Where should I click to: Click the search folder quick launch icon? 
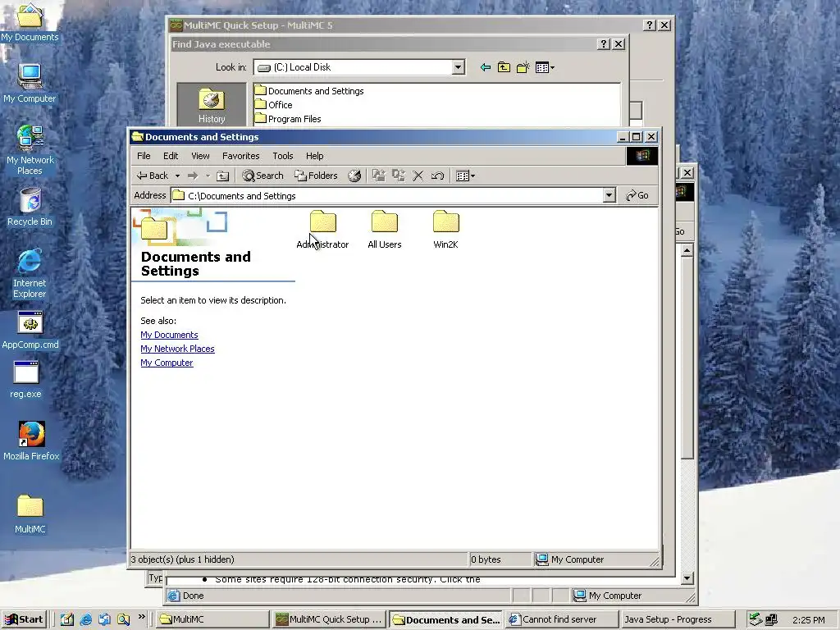(x=123, y=620)
